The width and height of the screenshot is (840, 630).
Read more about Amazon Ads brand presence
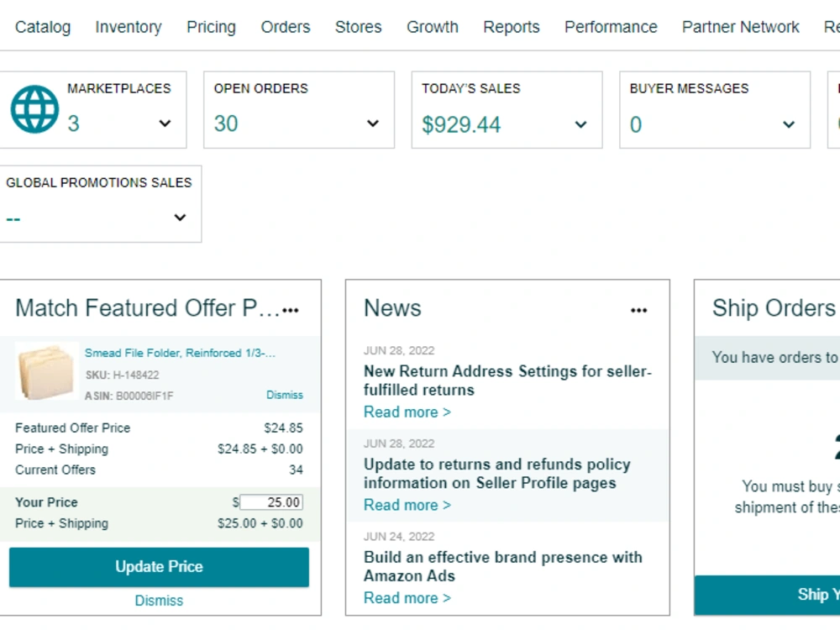point(407,598)
